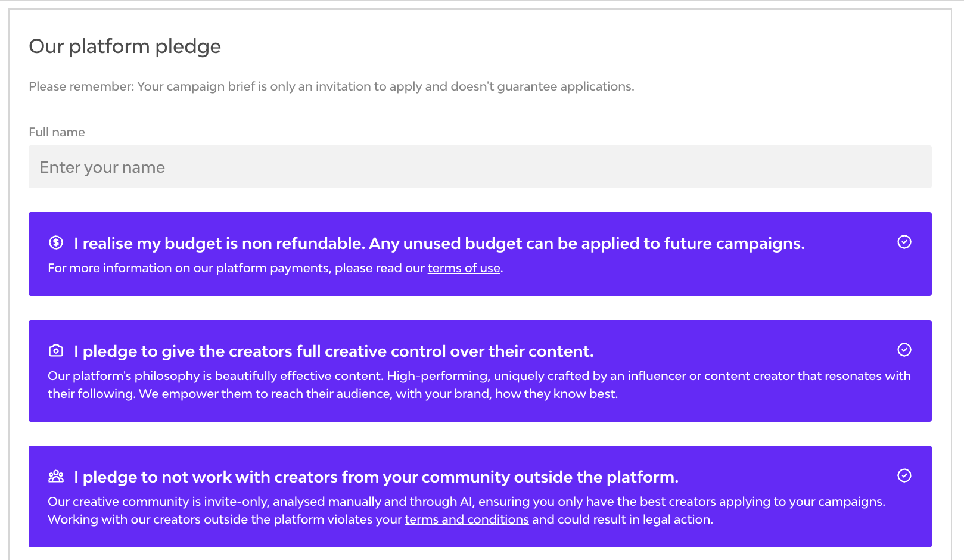
Task: Click the community people icon on third pledge
Action: click(x=56, y=476)
